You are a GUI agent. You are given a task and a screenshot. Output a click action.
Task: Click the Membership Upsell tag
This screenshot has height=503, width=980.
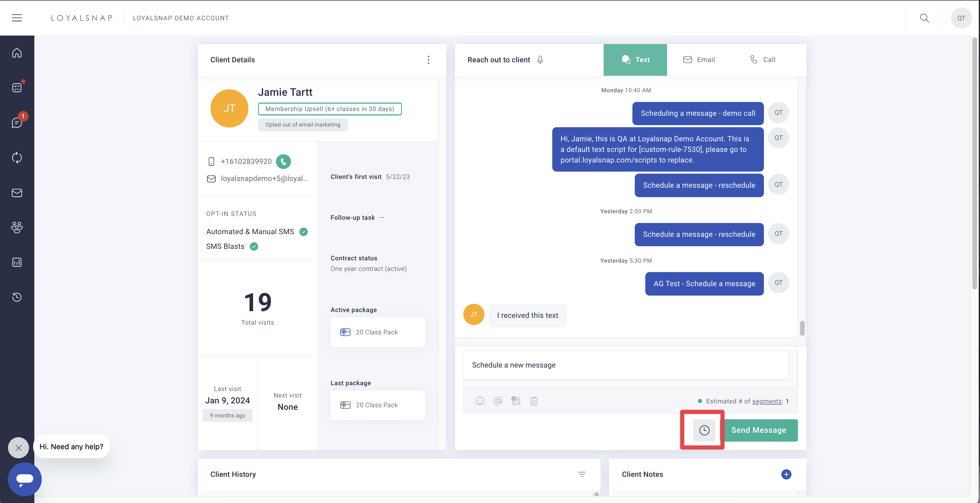pos(329,109)
